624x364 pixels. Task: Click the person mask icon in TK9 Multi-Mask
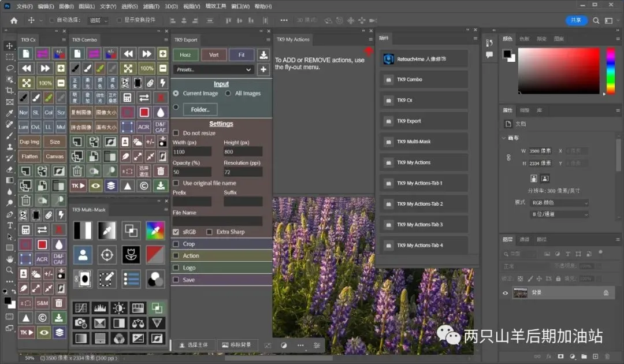(x=82, y=254)
